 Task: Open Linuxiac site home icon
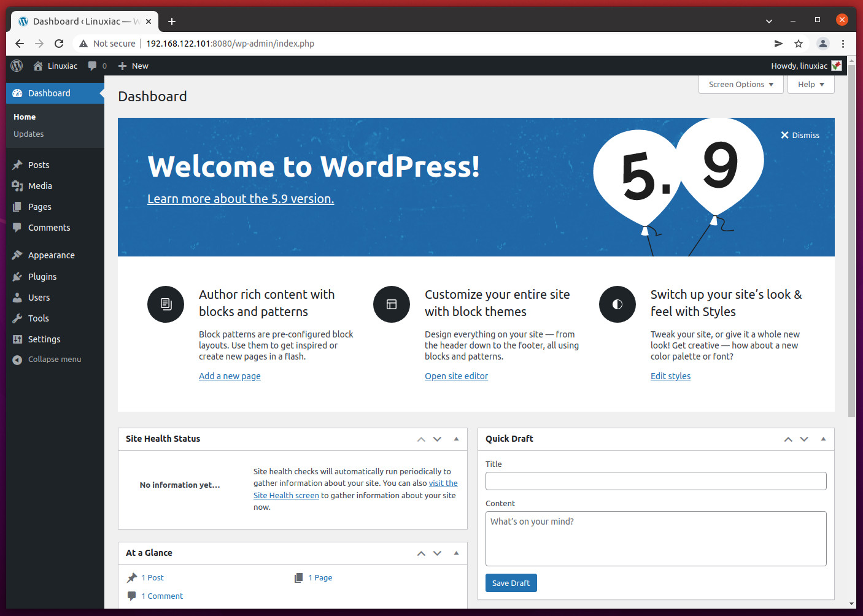(x=38, y=66)
